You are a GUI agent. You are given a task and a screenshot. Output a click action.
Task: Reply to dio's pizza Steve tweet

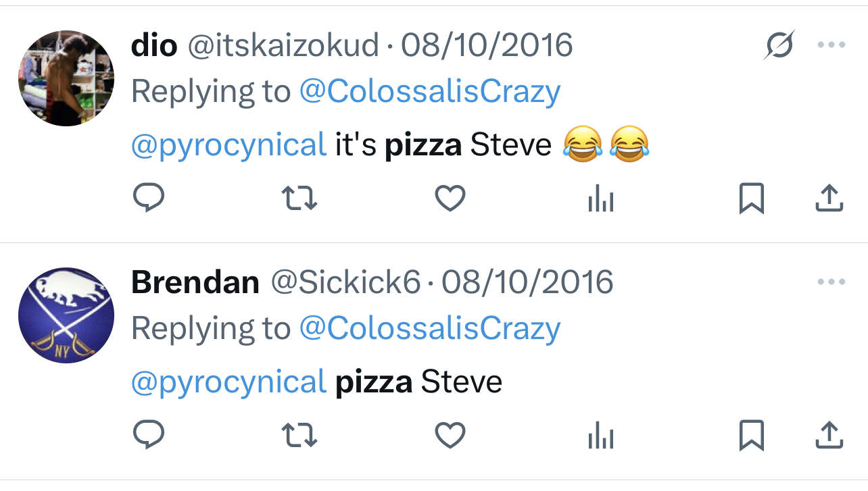pyautogui.click(x=149, y=199)
